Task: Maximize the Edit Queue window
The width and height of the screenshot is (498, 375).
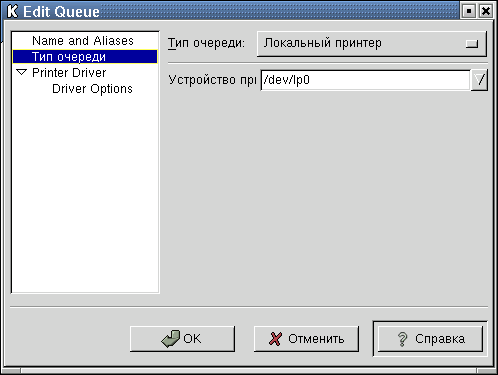Action: pyautogui.click(x=469, y=11)
